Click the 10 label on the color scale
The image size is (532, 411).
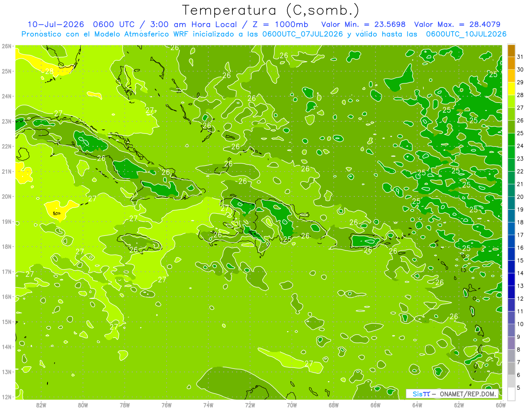(520, 324)
